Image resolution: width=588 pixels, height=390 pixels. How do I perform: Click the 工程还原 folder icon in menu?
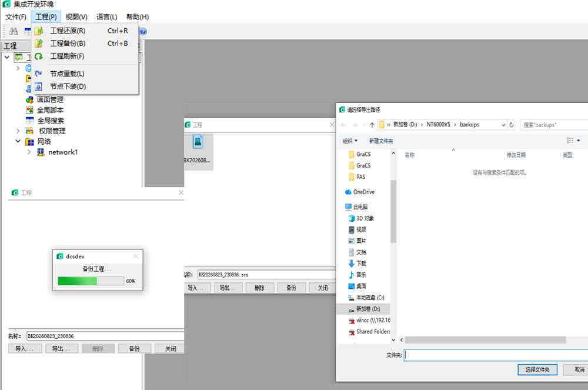(x=39, y=31)
